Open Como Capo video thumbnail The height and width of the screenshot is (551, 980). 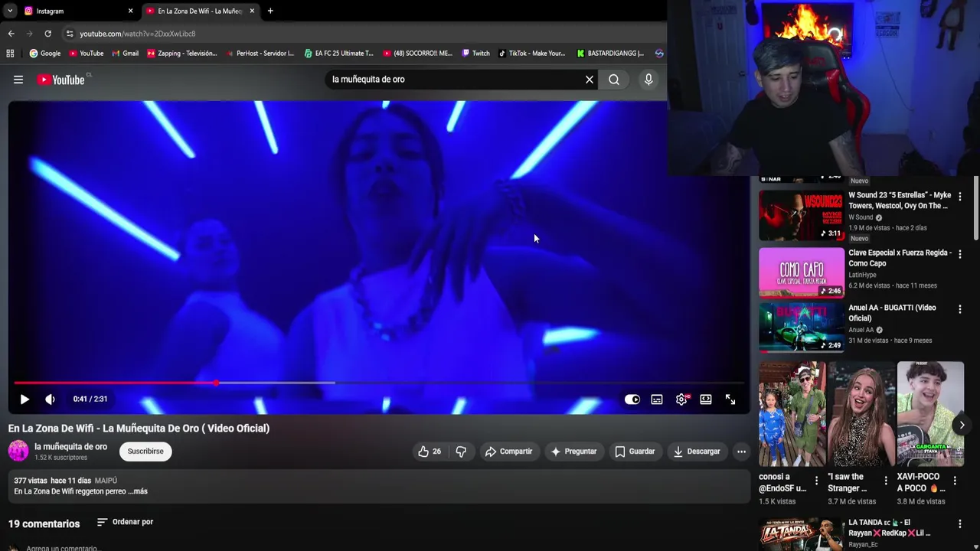pyautogui.click(x=802, y=272)
